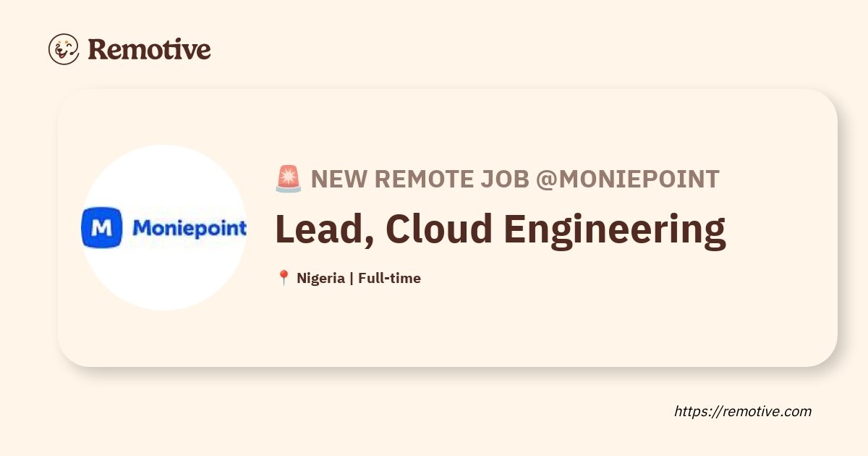Click the blue Moniepoint M icon
868x456 pixels.
101,228
